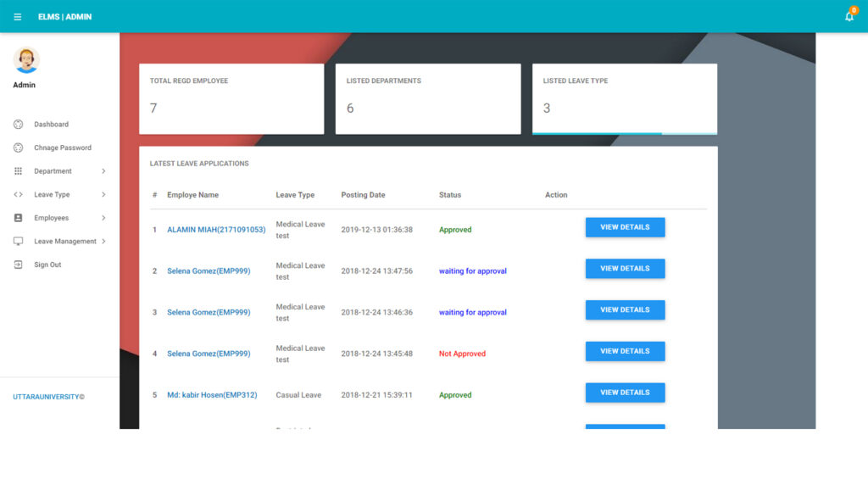
Task: Expand the Leave Type chevron
Action: pos(103,195)
